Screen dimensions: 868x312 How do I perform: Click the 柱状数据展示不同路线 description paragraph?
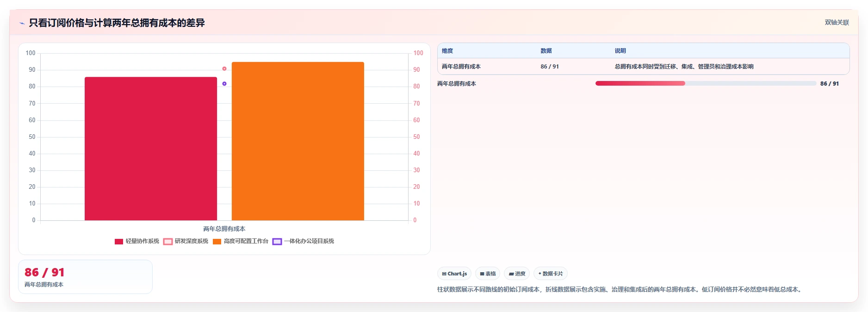coord(620,289)
